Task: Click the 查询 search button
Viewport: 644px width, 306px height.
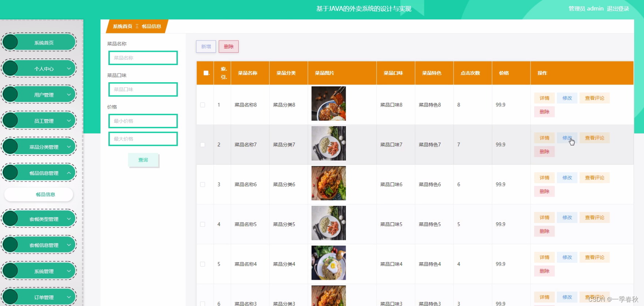Action: click(x=143, y=160)
